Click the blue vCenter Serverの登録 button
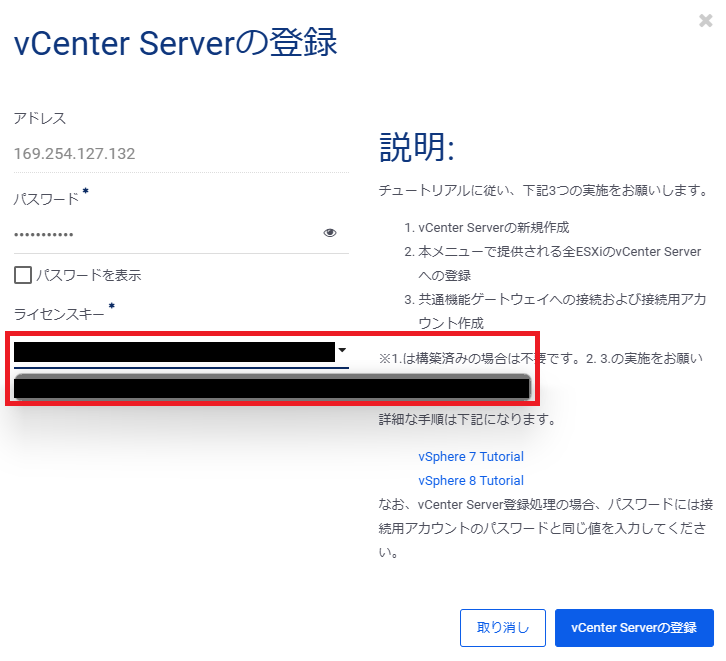Viewport: 726px width, 661px height. click(x=634, y=628)
